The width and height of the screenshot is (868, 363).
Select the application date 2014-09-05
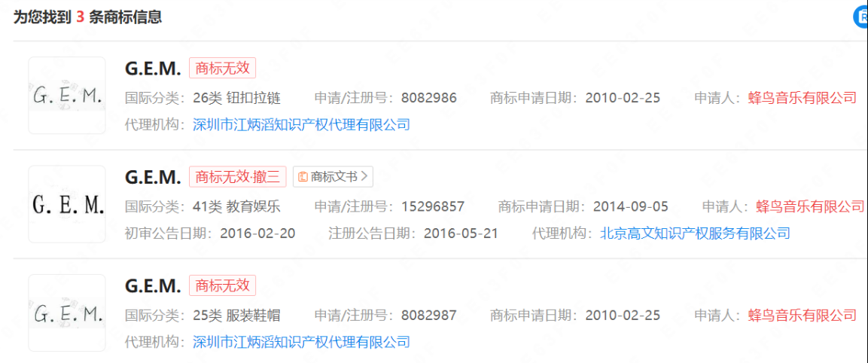point(631,206)
